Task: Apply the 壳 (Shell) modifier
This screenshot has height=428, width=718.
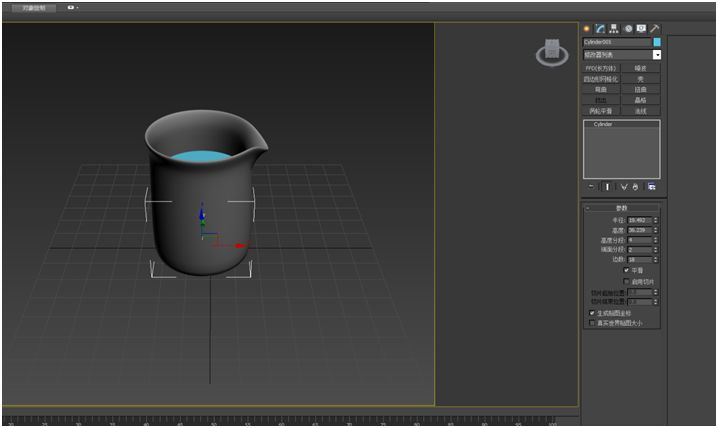Action: [x=641, y=79]
